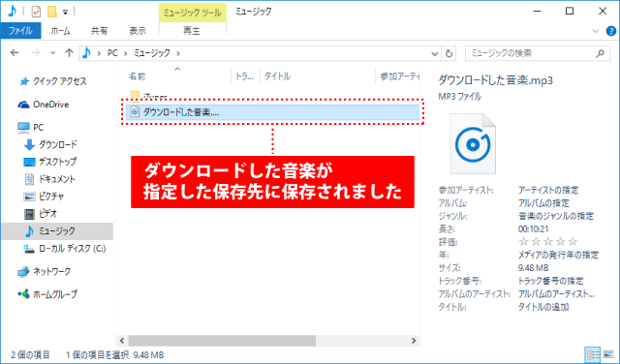Image resolution: width=620 pixels, height=364 pixels.
Task: Open the quick access toolbar customize arrow
Action: 65,13
